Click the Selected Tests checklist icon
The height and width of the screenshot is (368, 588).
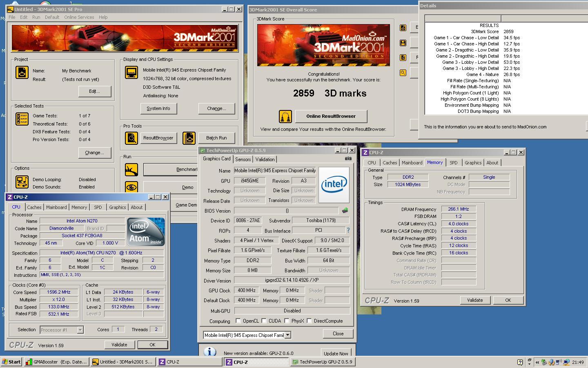(x=22, y=119)
